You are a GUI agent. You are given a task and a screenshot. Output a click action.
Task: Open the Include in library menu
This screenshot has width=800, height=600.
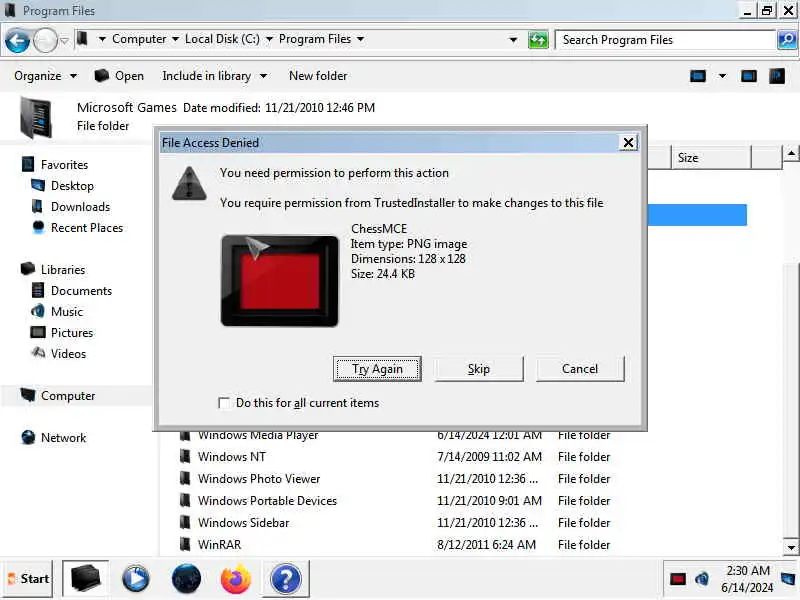(x=214, y=76)
